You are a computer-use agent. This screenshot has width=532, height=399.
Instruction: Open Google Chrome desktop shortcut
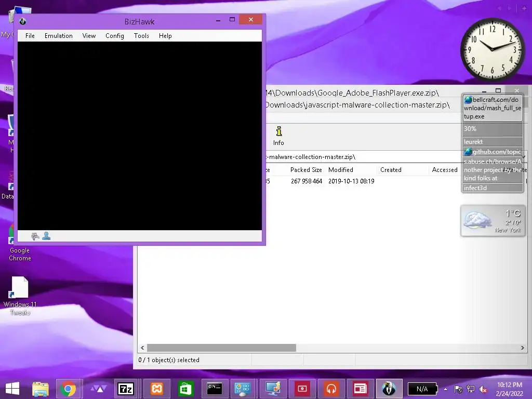point(20,243)
